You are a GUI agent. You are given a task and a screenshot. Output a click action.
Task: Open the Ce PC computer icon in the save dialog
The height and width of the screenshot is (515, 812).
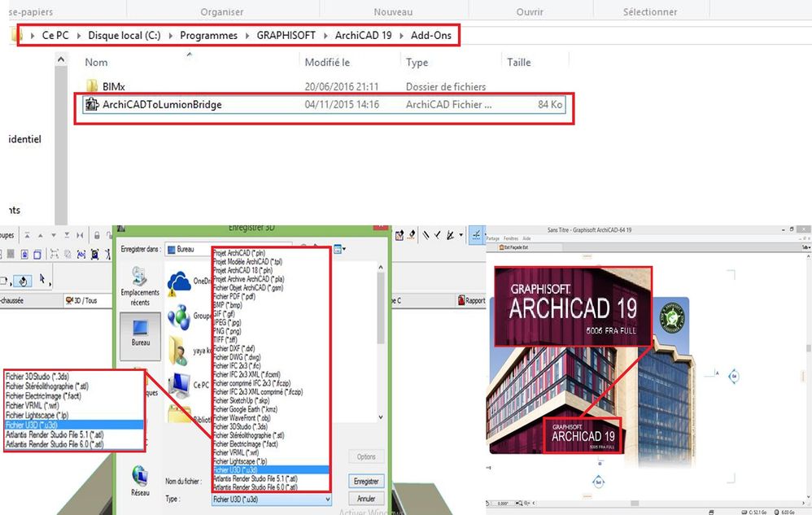pyautogui.click(x=179, y=385)
